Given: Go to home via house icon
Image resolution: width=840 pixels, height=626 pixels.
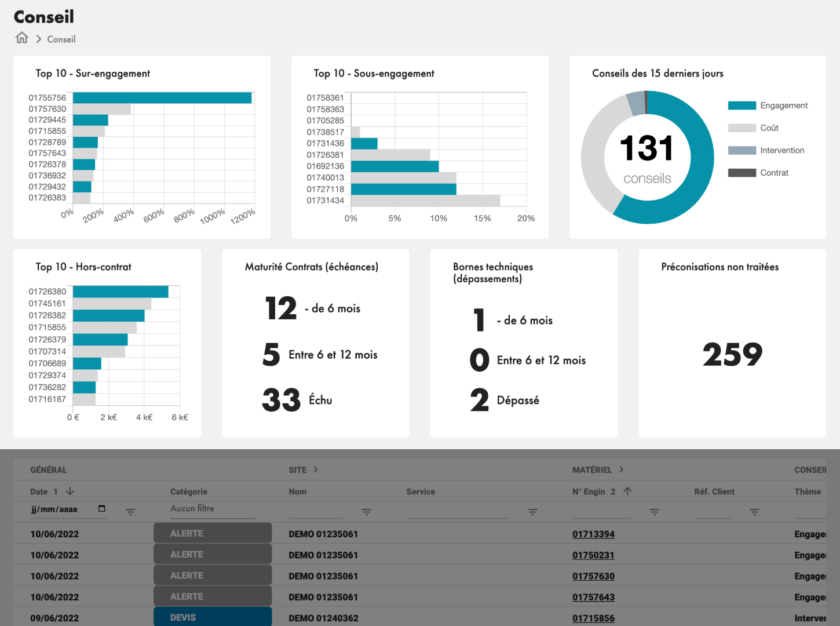Looking at the screenshot, I should tap(22, 38).
